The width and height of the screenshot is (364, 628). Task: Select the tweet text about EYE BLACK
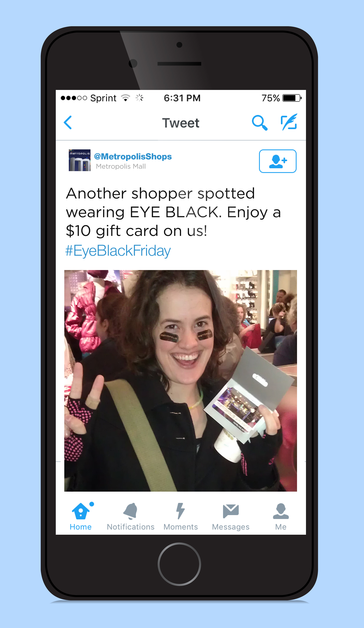click(x=174, y=212)
